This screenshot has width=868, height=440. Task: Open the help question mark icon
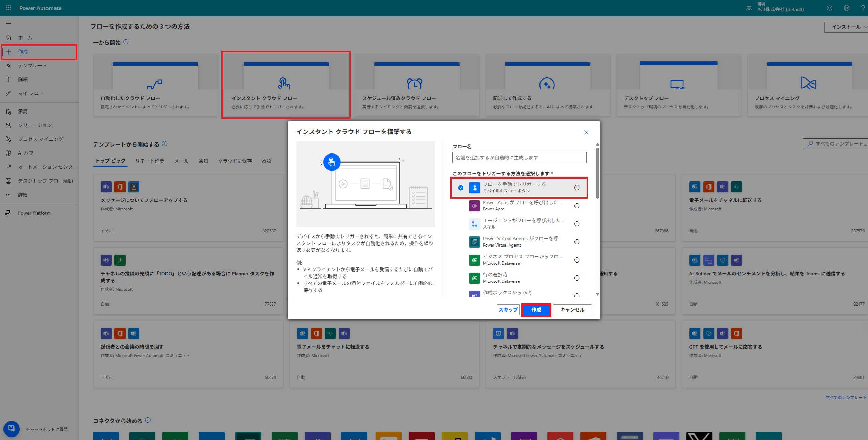point(863,8)
